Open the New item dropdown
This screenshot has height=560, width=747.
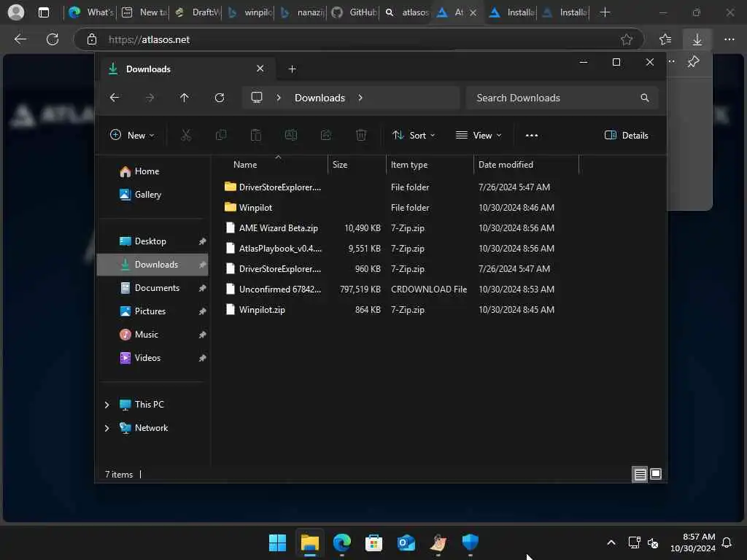point(132,135)
